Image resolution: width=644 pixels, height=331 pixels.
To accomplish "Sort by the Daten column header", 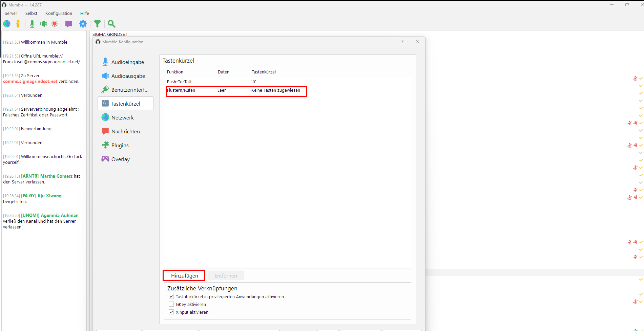I will (224, 72).
